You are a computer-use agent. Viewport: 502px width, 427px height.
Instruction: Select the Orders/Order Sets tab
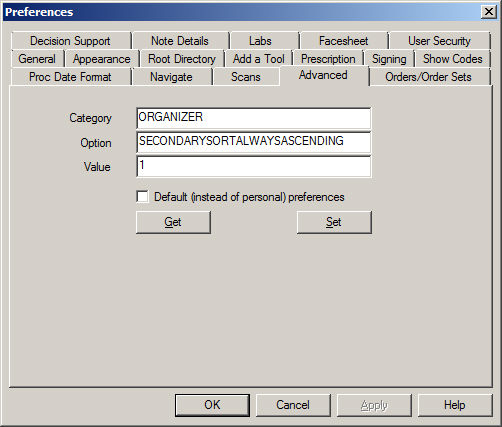point(428,77)
